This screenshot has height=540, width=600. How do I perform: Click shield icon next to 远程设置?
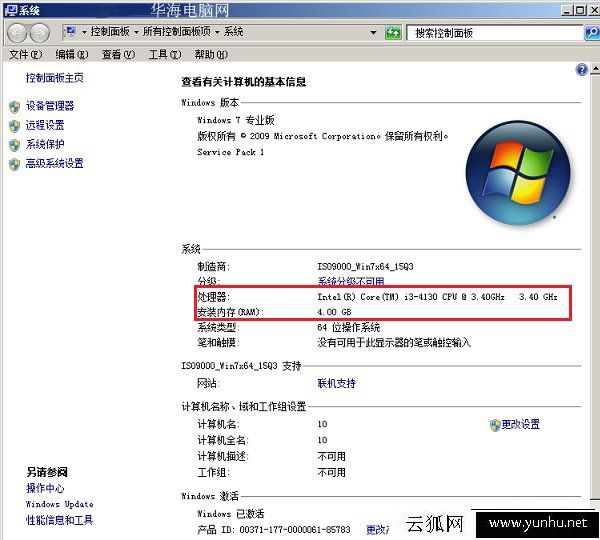[15, 126]
